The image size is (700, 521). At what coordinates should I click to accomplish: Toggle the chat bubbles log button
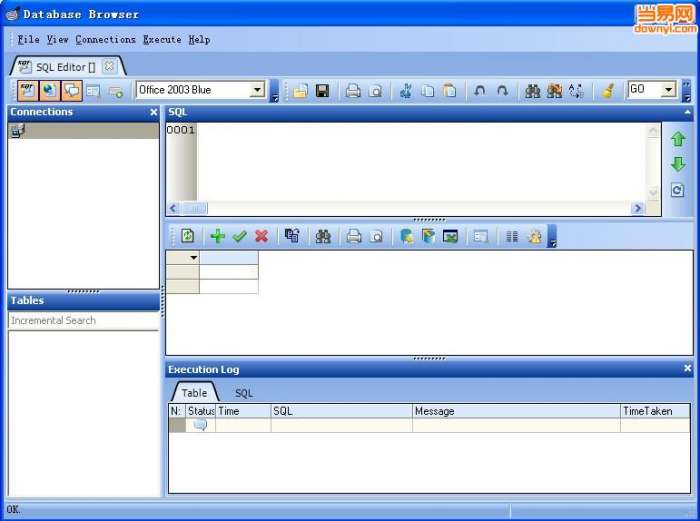[72, 91]
